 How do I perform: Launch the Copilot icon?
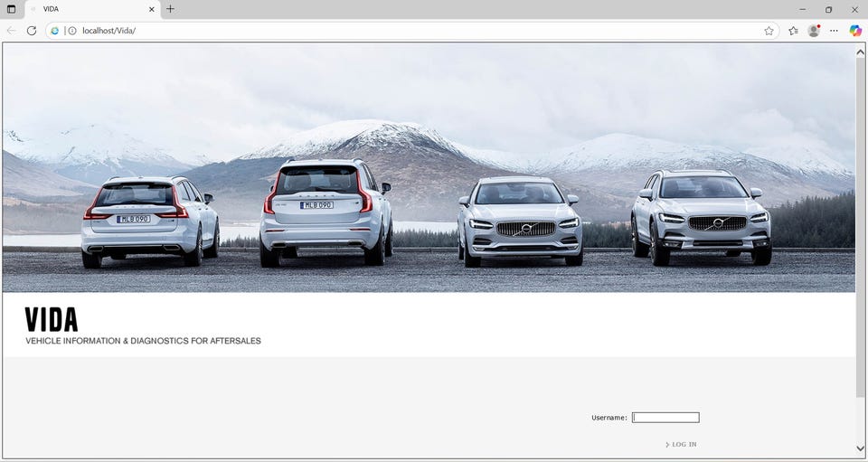coord(855,31)
